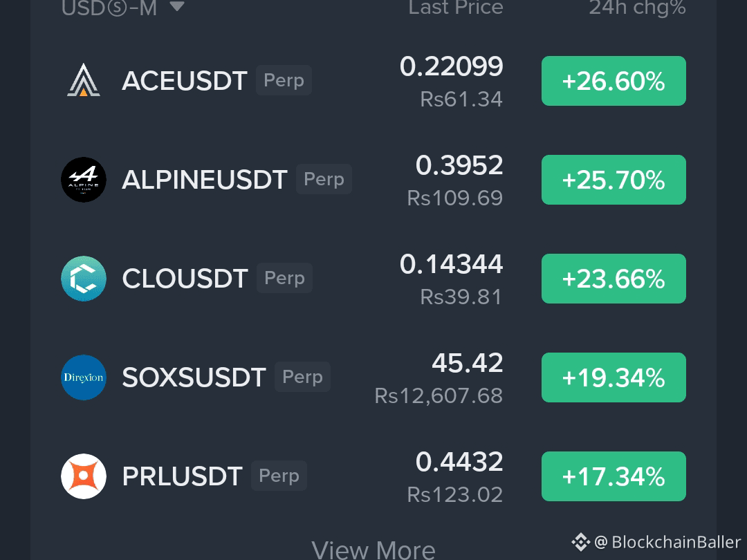The image size is (747, 560).
Task: Open the USDⓈ-M market dropdown arrow
Action: point(177,6)
